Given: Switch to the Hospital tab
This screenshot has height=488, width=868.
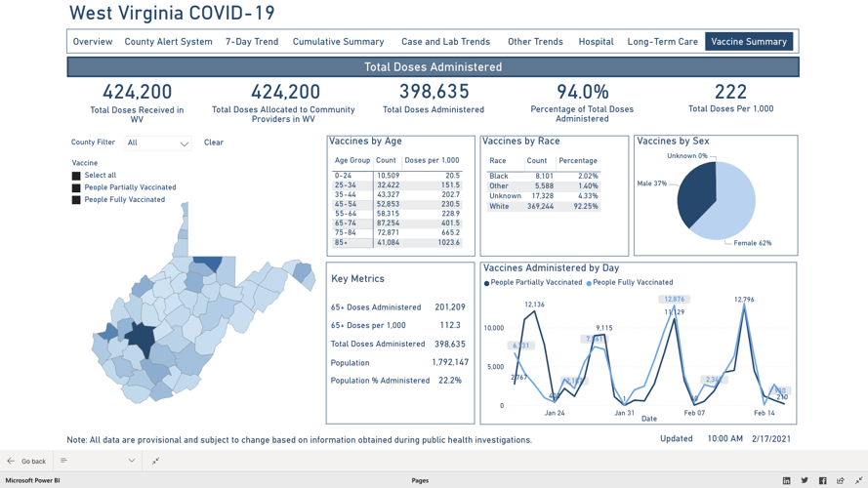Looking at the screenshot, I should click(596, 42).
